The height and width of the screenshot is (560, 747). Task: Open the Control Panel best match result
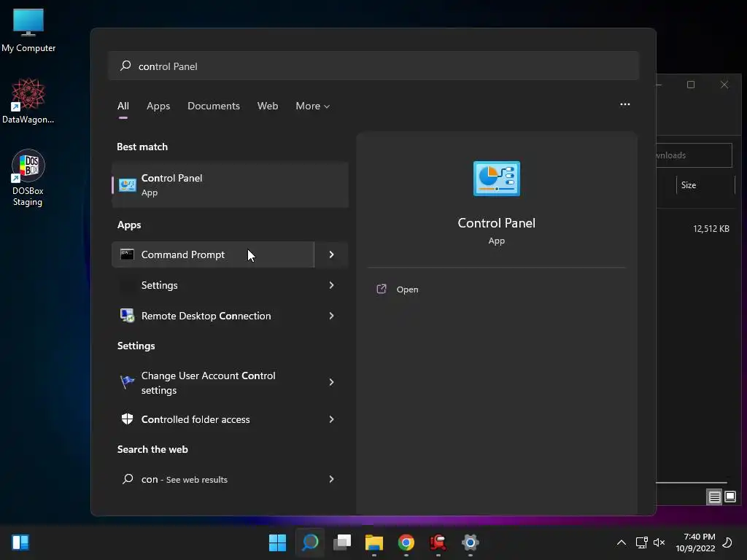[x=230, y=184]
